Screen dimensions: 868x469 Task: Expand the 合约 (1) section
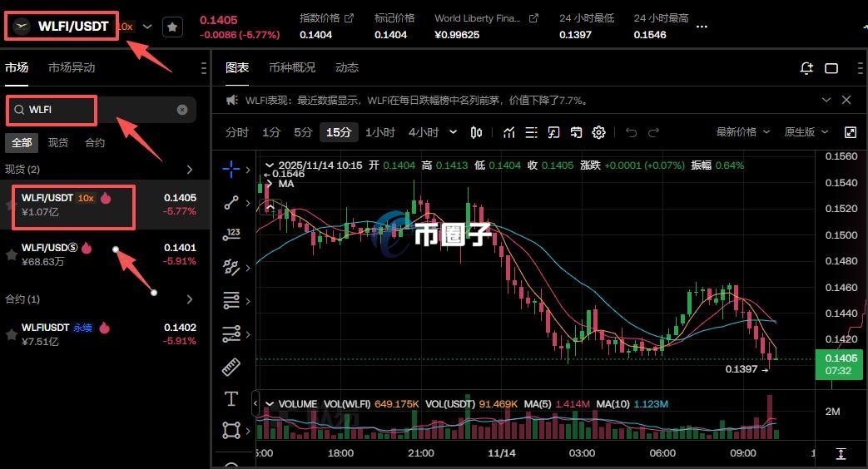click(189, 299)
